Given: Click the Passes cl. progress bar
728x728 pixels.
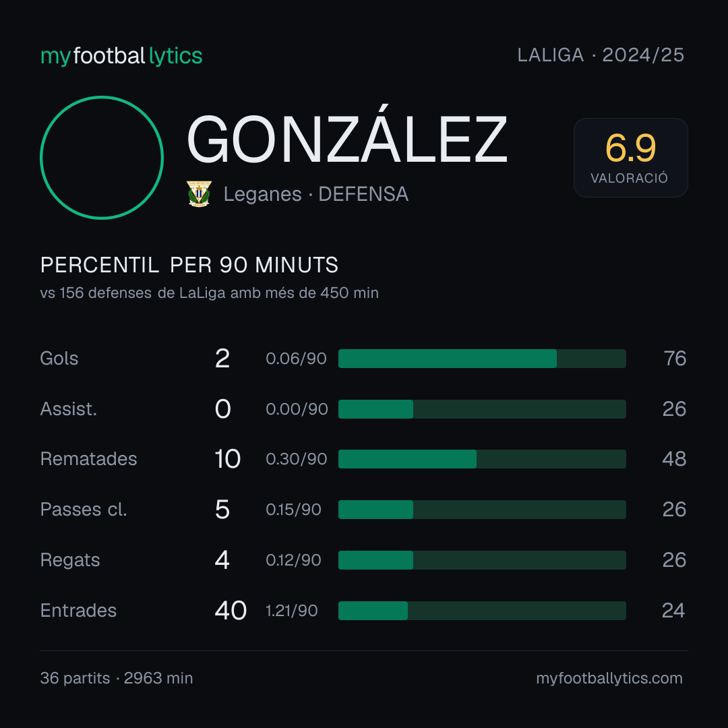Looking at the screenshot, I should (482, 510).
